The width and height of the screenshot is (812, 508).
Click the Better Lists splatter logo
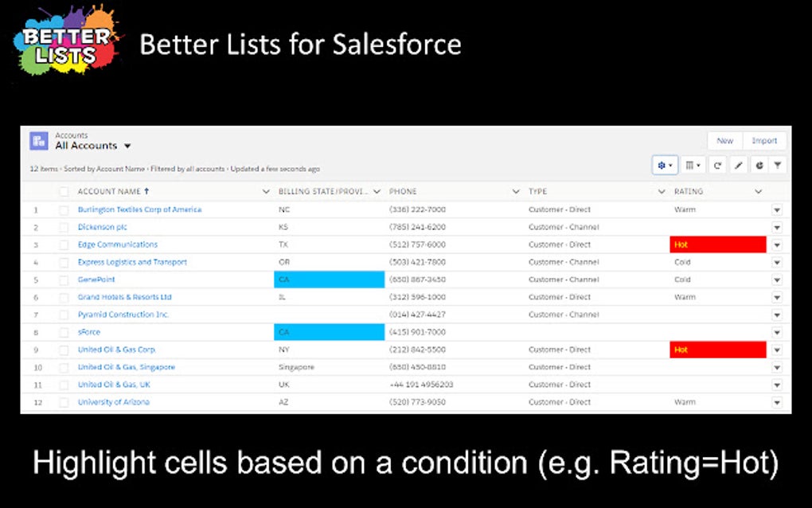[64, 44]
